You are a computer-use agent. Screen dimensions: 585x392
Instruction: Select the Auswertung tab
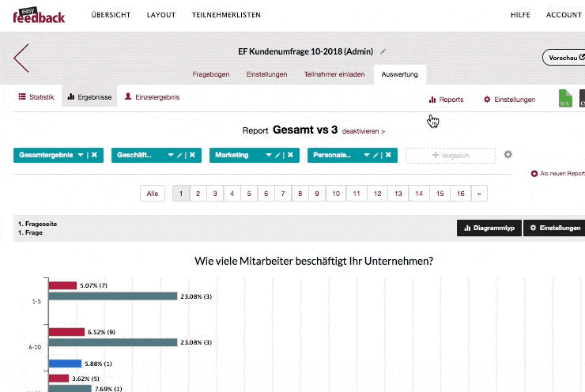click(x=399, y=74)
